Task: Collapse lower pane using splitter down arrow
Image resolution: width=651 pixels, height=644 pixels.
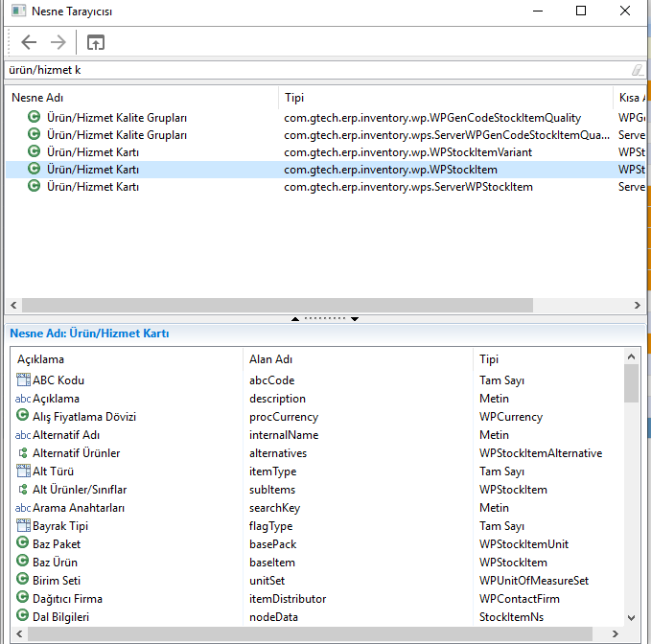Action: click(355, 319)
